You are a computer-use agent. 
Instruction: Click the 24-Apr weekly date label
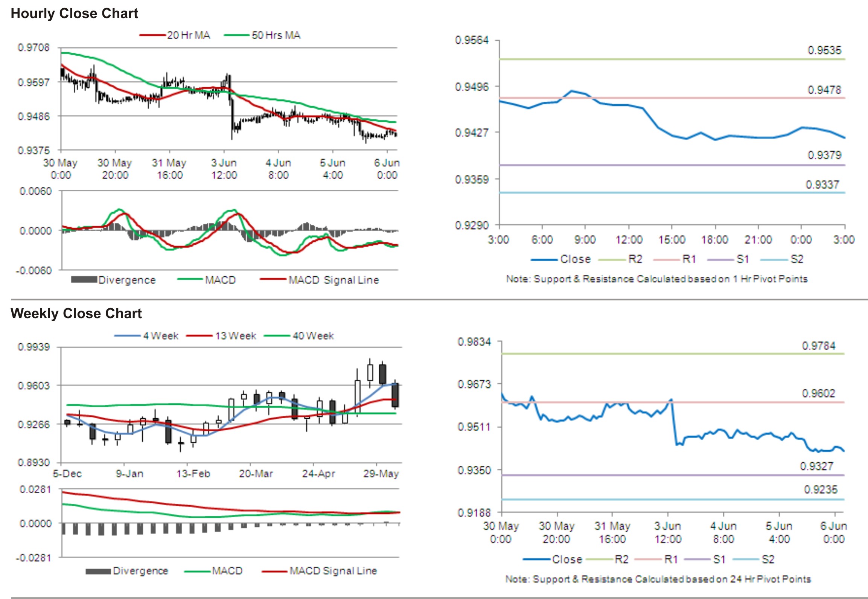point(318,474)
